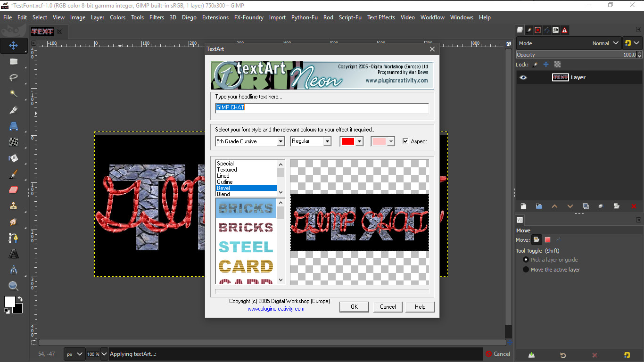Viewport: 644px width, 362px height.
Task: Select the Rectangle Select tool
Action: [14, 62]
